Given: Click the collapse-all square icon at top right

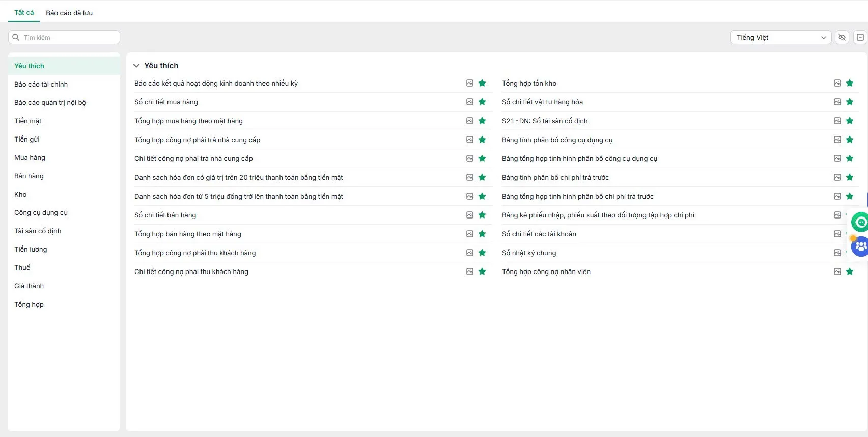Looking at the screenshot, I should (860, 37).
